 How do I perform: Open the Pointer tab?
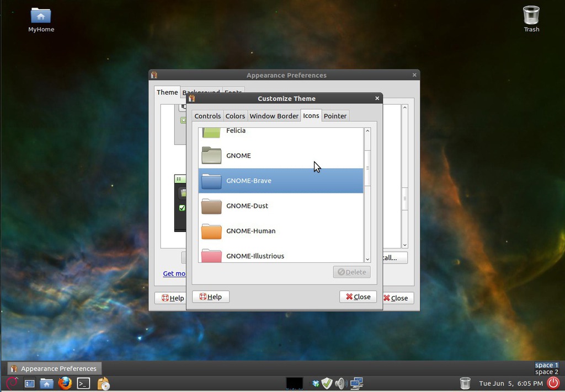tap(335, 116)
